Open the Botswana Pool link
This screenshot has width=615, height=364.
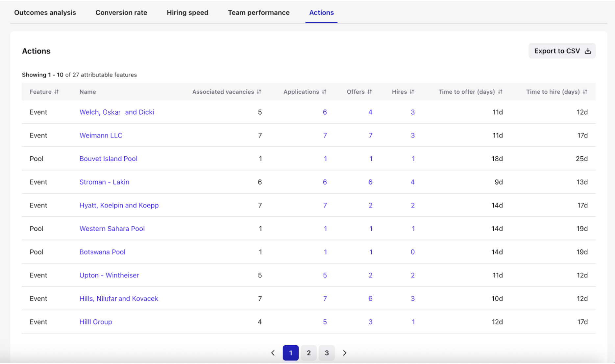(103, 252)
